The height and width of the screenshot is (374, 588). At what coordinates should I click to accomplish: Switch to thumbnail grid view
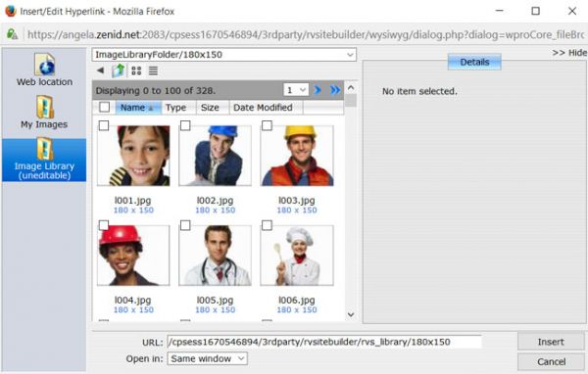(x=136, y=70)
